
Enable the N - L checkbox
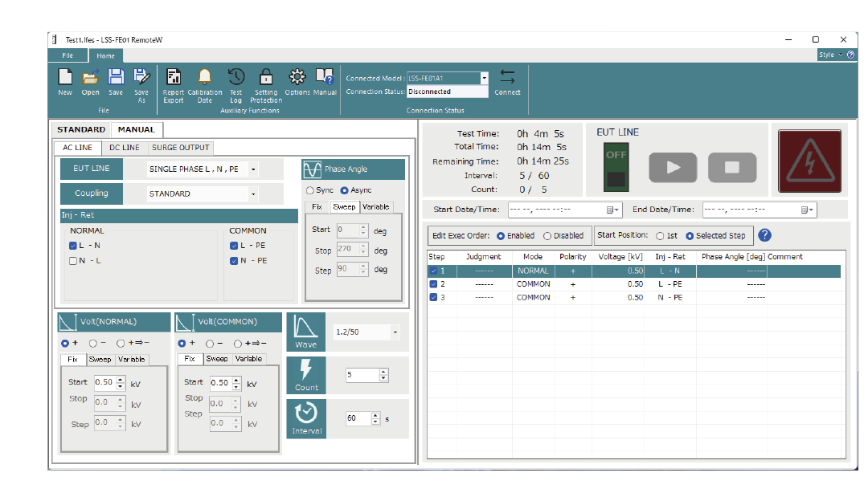tap(74, 261)
